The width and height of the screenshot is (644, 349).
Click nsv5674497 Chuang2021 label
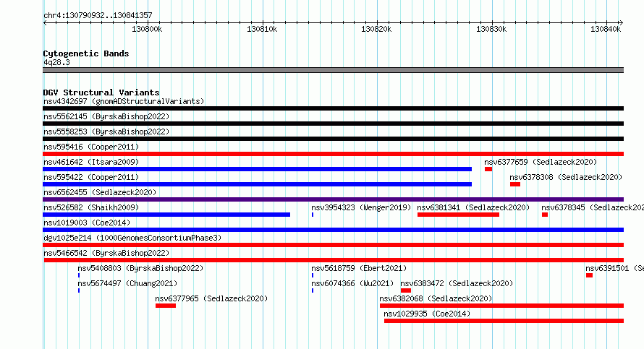pyautogui.click(x=127, y=283)
